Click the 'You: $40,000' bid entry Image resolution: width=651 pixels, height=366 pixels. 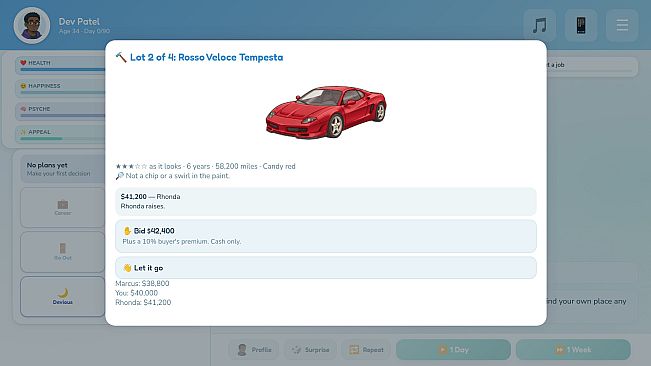point(136,293)
